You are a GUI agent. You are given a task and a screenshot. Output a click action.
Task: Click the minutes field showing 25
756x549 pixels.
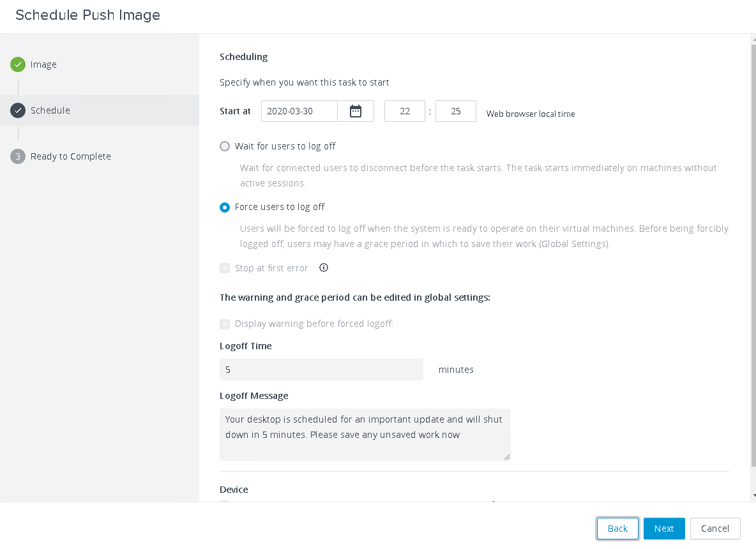tap(455, 111)
